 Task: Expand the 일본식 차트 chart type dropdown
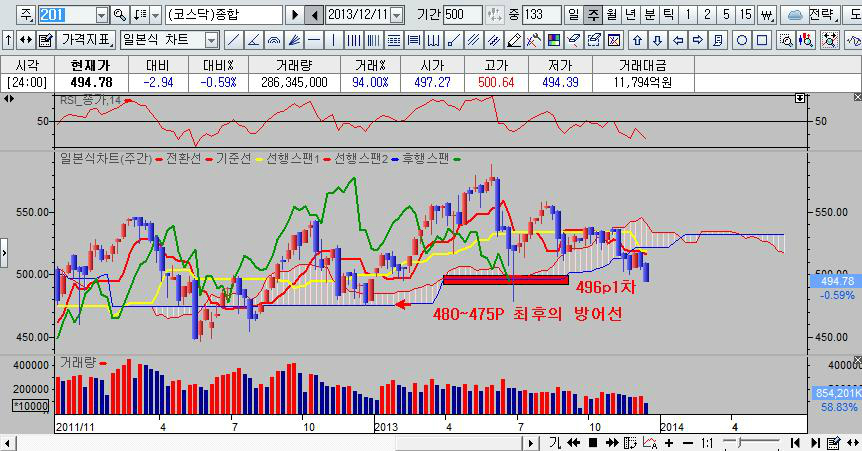coord(211,40)
